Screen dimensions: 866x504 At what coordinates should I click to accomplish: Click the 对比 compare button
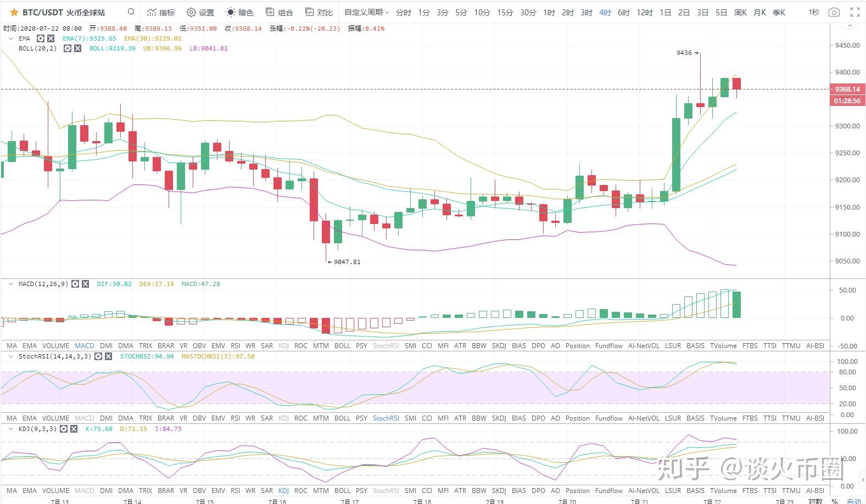coord(319,12)
